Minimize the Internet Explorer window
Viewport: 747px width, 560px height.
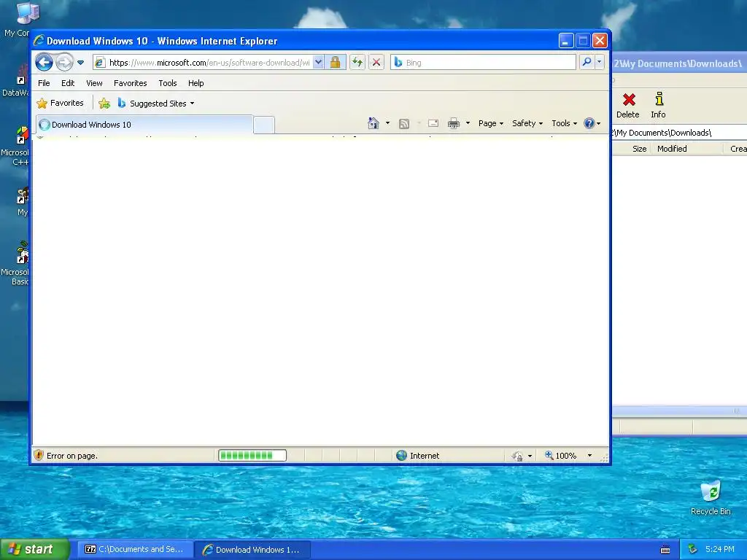point(565,41)
